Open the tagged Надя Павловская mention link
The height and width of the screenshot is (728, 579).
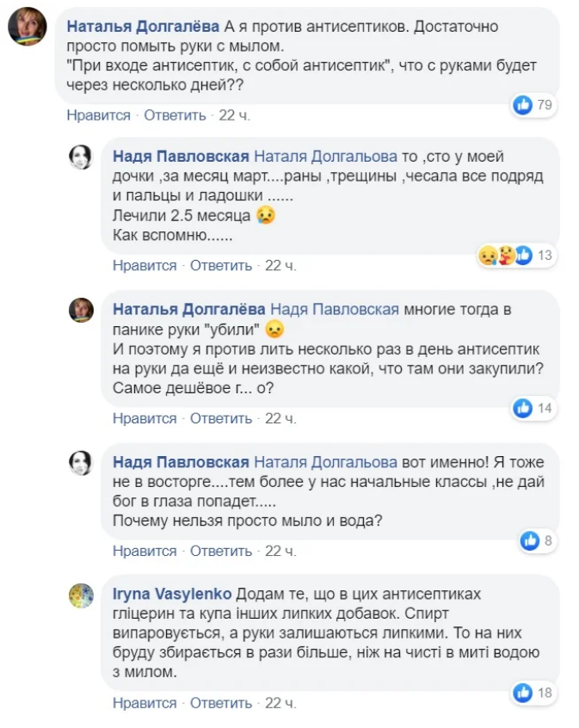335,310
